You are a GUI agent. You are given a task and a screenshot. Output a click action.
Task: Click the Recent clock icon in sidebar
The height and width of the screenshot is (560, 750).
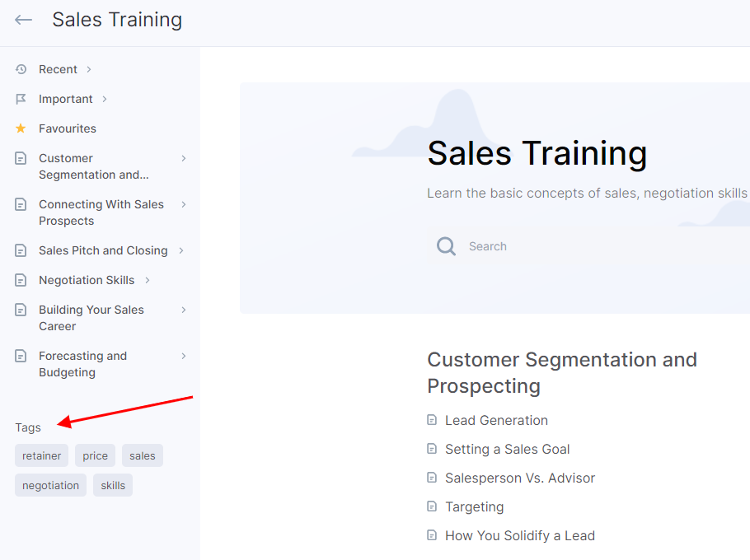coord(21,69)
